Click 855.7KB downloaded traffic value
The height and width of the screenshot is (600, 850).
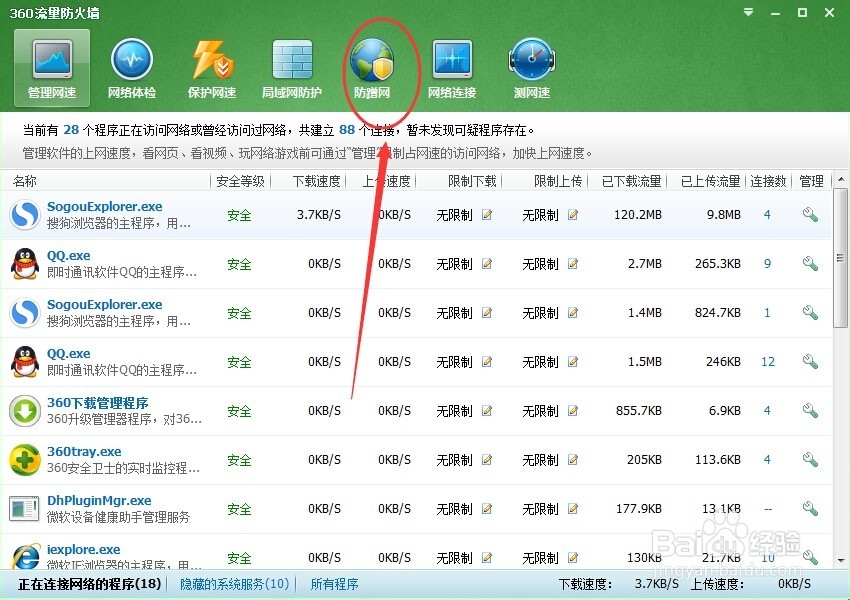[x=639, y=411]
